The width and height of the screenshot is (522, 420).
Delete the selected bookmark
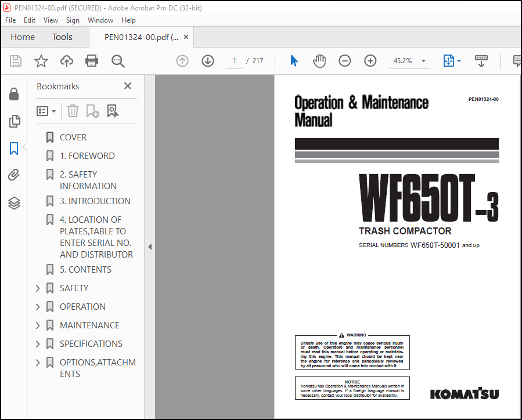(x=73, y=111)
